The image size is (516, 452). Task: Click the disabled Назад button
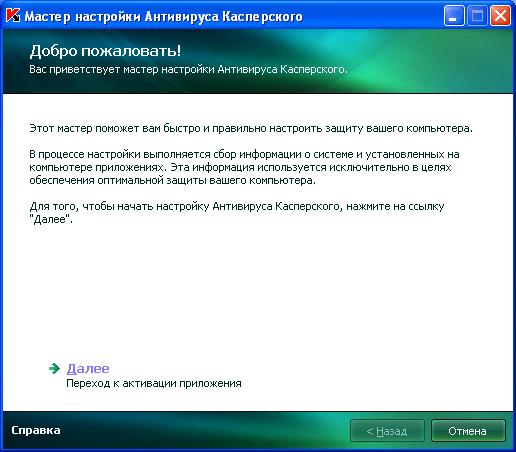pos(387,431)
